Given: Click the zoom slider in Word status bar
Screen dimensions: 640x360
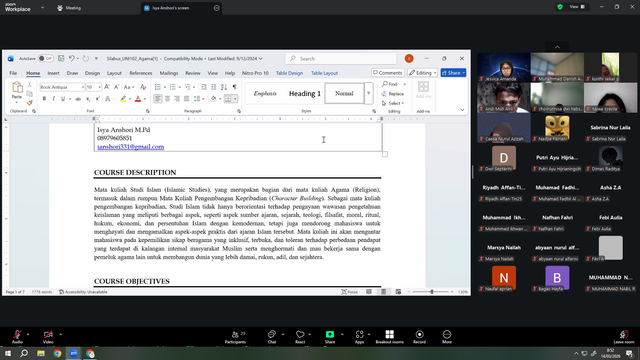Looking at the screenshot, I should pyautogui.click(x=432, y=292).
